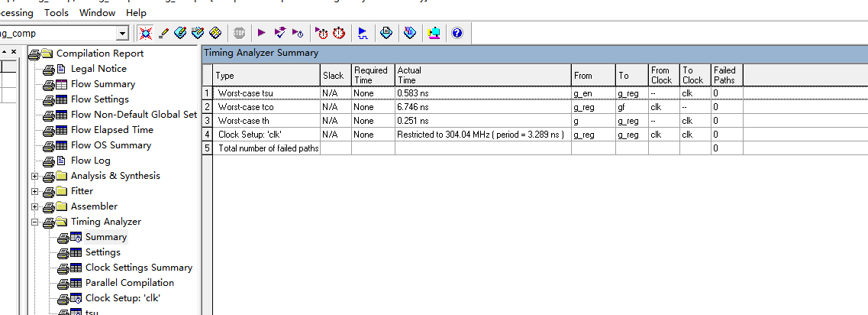Viewport: 868px width, 315px height.
Task: Click the red stopwatch toolbar icon
Action: tap(339, 34)
